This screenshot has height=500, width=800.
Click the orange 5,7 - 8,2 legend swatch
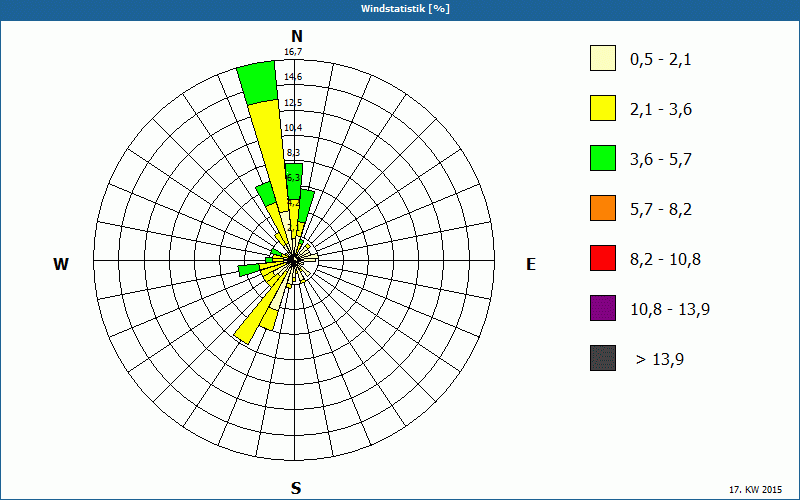click(x=603, y=208)
